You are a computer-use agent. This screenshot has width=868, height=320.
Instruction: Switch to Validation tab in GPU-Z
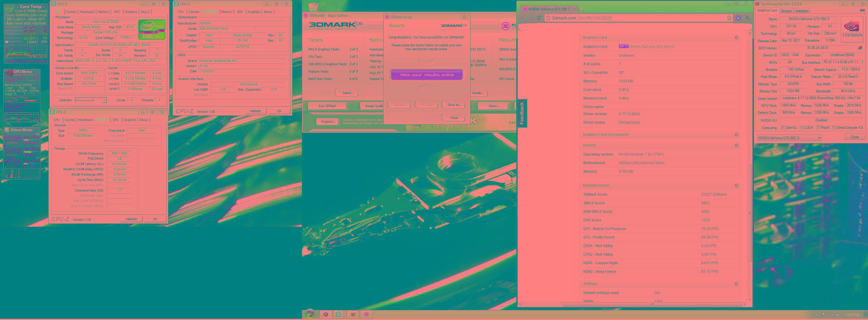click(x=802, y=11)
